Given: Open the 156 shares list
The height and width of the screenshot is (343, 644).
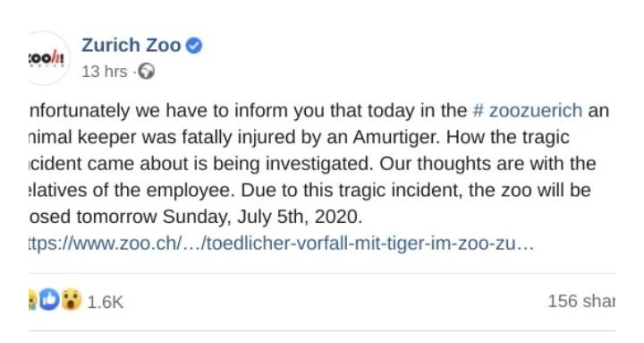Looking at the screenshot, I should point(581,302).
